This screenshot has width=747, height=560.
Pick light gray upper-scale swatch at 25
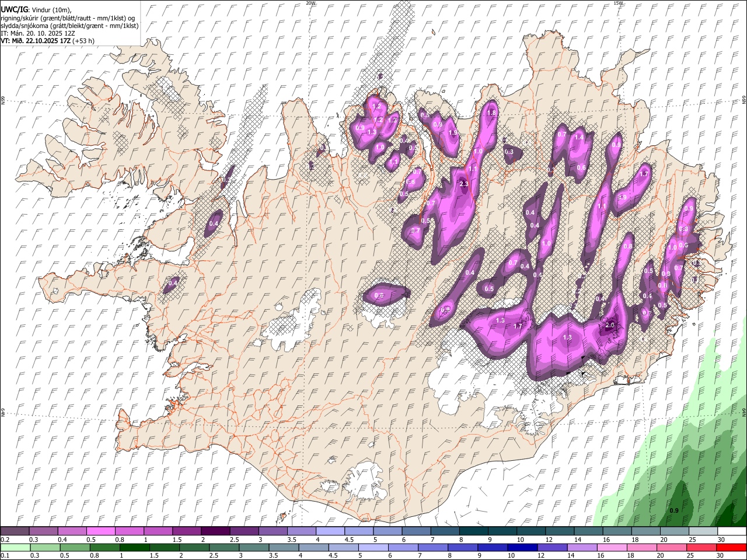[703, 531]
